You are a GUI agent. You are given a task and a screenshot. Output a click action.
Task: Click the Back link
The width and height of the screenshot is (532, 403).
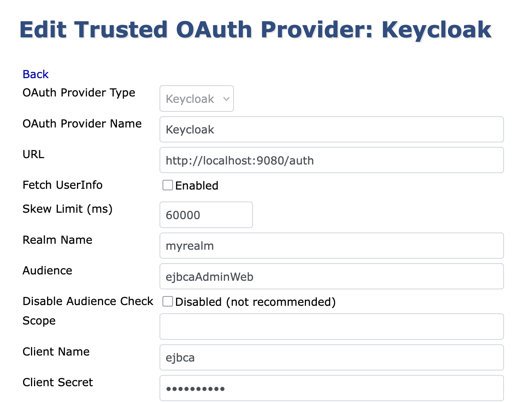coord(35,74)
